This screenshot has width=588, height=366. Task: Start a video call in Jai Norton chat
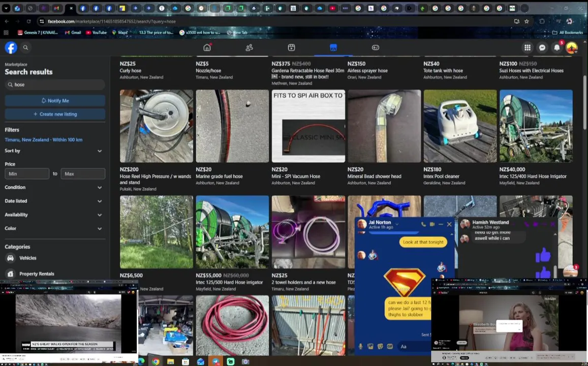point(432,224)
